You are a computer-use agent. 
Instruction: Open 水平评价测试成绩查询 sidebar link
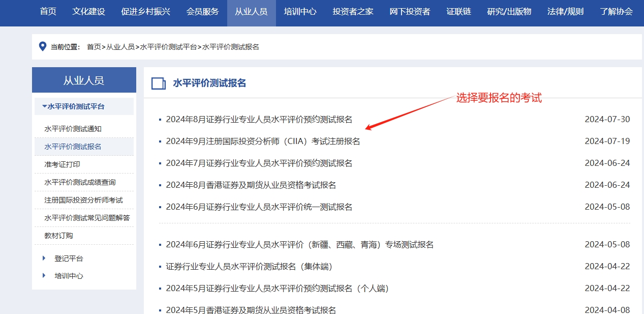[80, 182]
